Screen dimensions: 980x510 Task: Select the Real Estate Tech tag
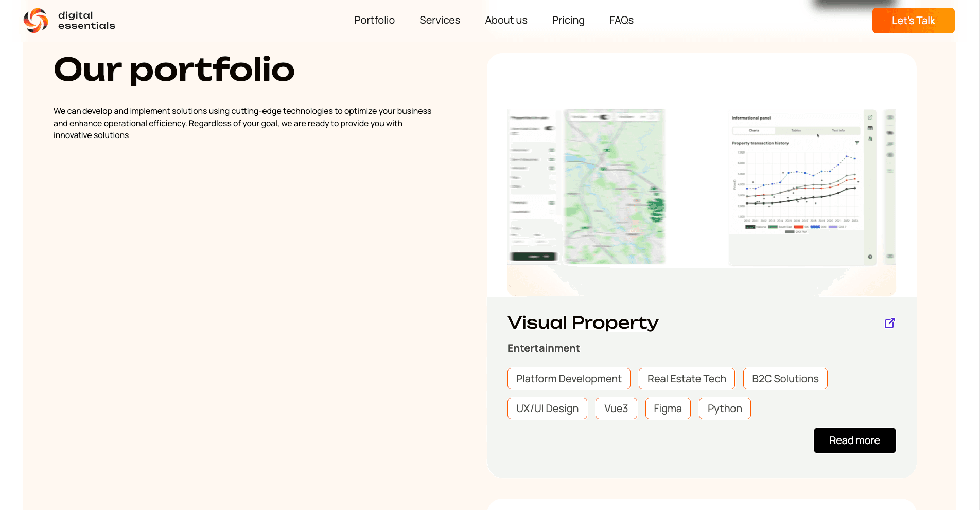pos(687,379)
